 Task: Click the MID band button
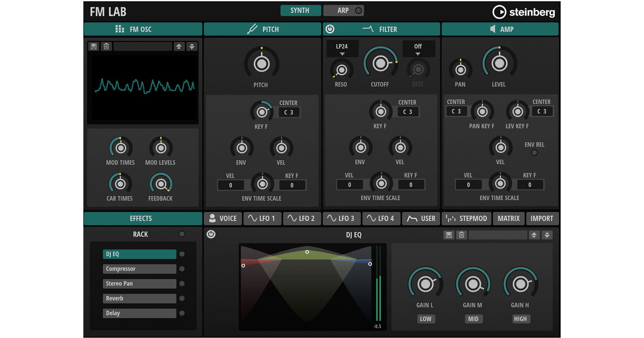[473, 319]
